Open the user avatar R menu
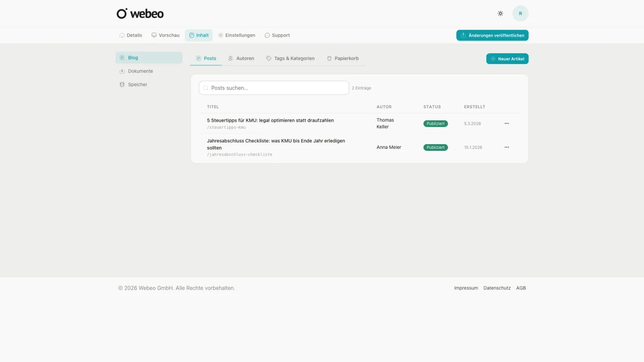The height and width of the screenshot is (362, 644). (520, 14)
